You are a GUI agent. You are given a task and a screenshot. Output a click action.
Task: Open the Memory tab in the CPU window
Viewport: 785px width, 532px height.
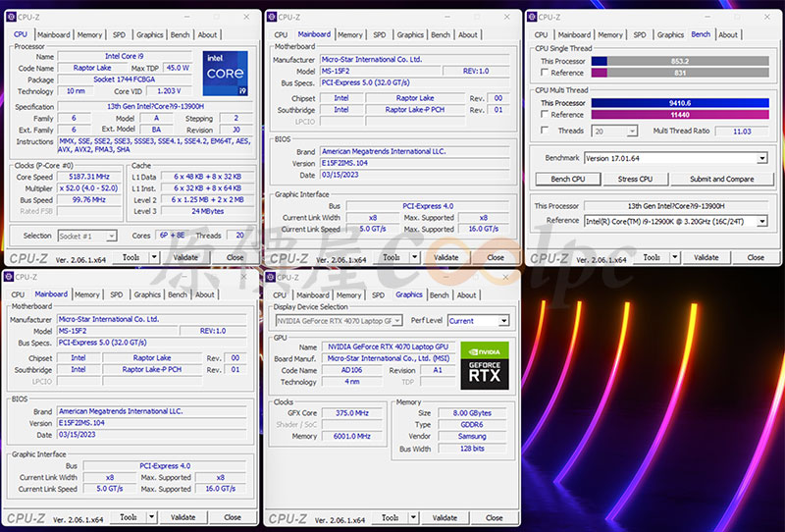point(89,34)
